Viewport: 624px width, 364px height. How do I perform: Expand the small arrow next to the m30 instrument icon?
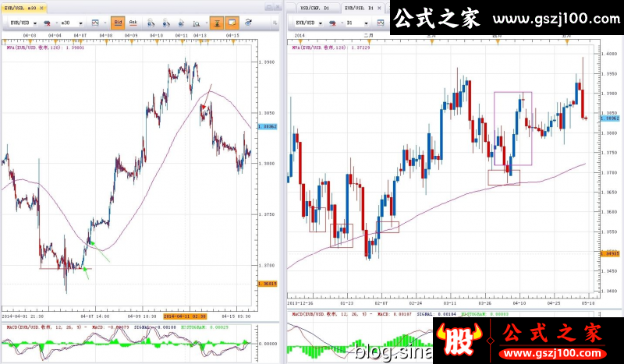(56, 23)
